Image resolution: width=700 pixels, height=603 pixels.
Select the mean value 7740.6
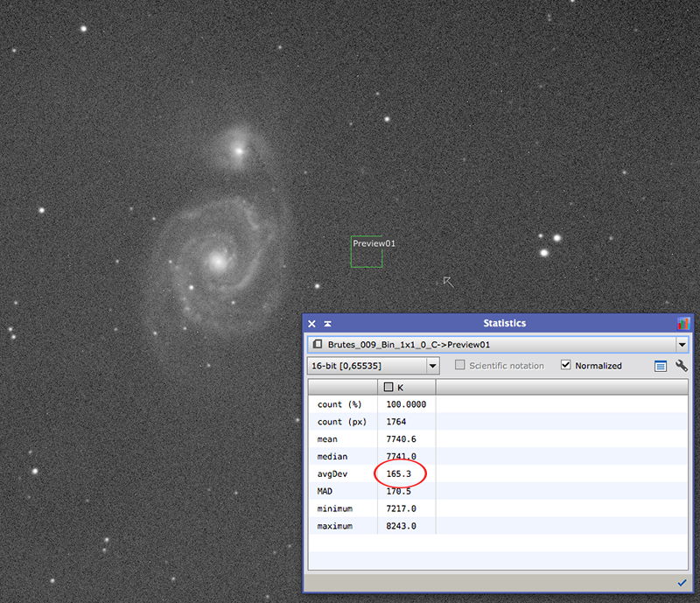(401, 439)
